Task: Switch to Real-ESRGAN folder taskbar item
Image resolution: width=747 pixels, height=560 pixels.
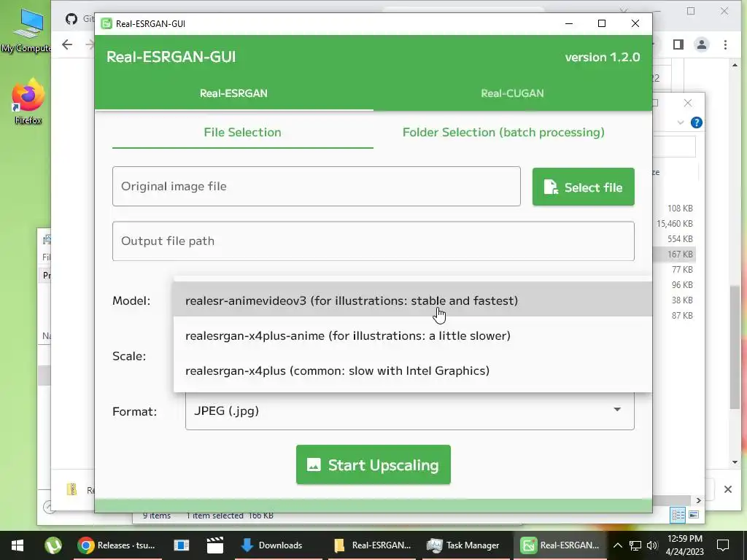Action: click(x=373, y=545)
